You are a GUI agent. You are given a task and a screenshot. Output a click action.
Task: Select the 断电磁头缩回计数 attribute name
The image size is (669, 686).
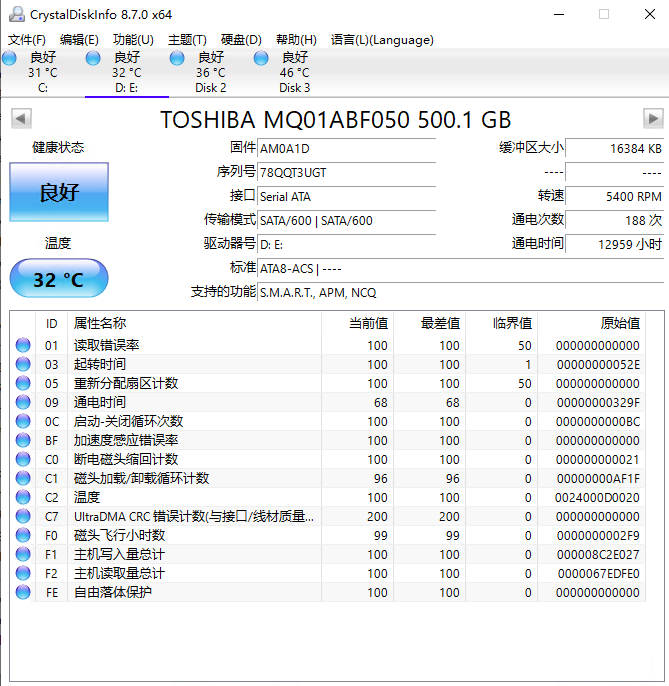[x=126, y=459]
